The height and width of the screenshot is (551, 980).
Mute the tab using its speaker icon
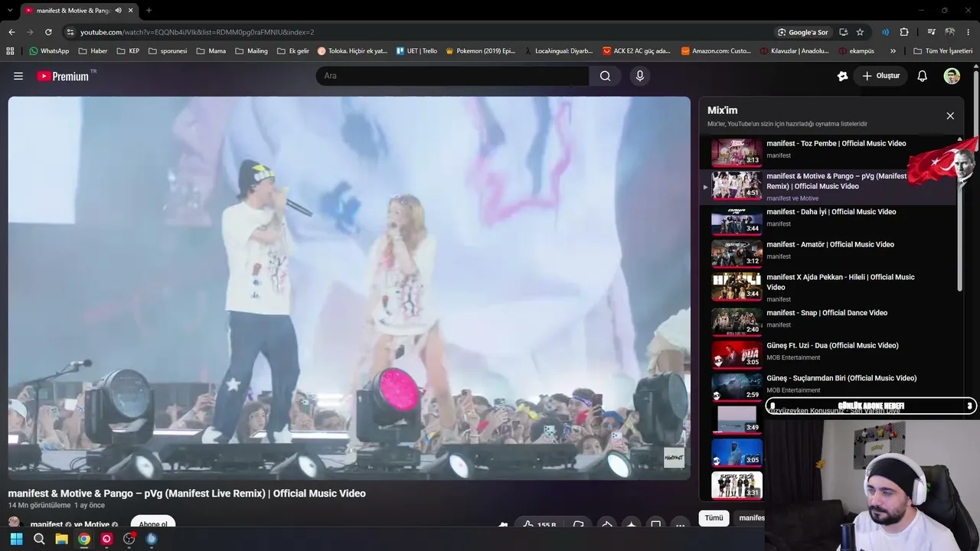(x=118, y=11)
